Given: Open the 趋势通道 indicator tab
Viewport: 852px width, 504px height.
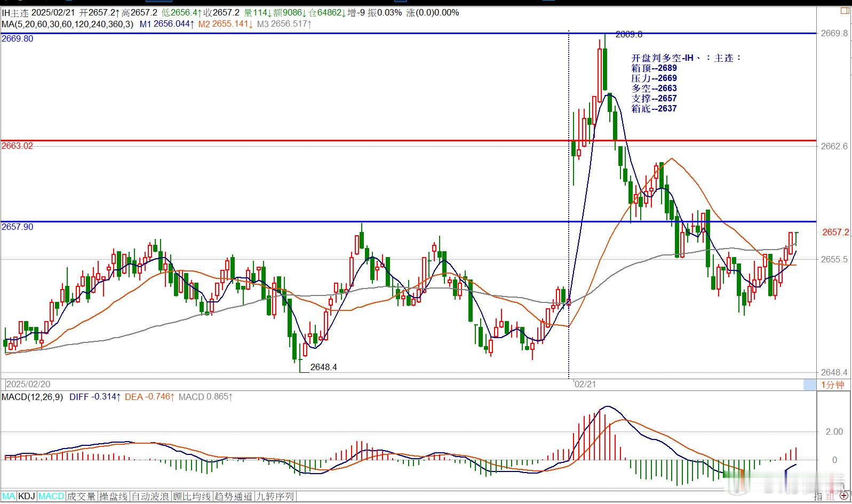Looking at the screenshot, I should [x=234, y=497].
